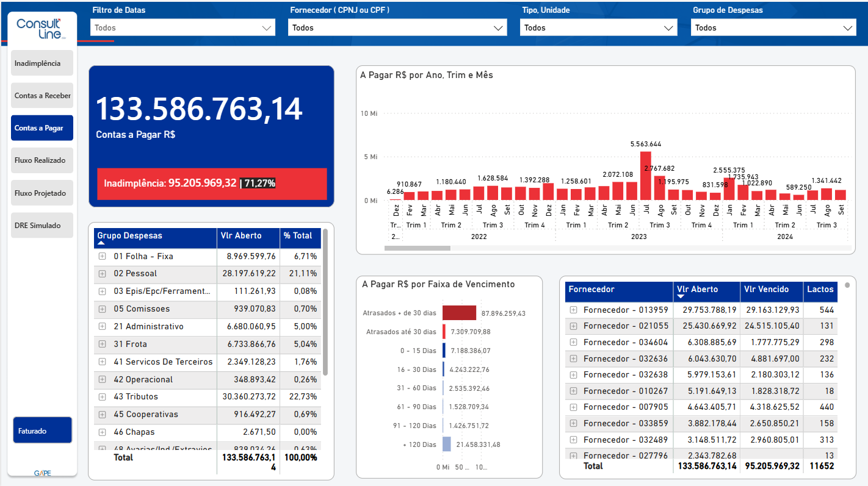Open the Fornecedor (CPNJ ou CPF) dropdown
This screenshot has width=868, height=486.
pyautogui.click(x=397, y=27)
